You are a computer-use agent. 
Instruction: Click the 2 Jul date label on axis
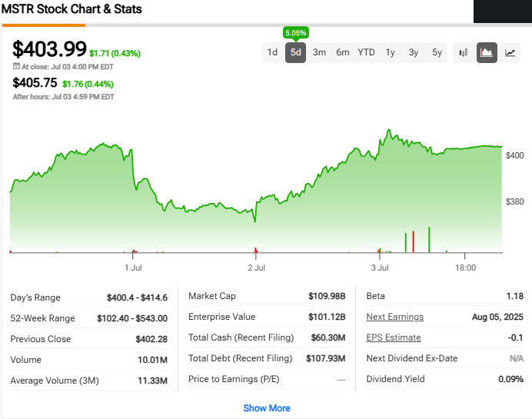[256, 268]
